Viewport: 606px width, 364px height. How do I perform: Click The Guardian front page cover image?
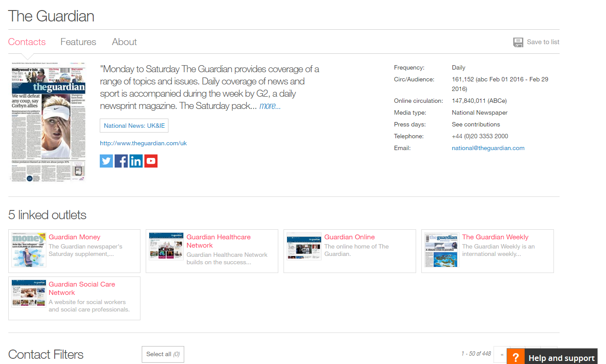click(48, 122)
